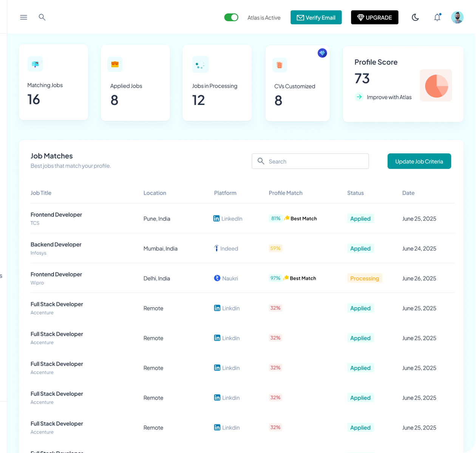Click the Applied Jobs briefcase icon
The width and height of the screenshot is (476, 453).
coord(115,64)
